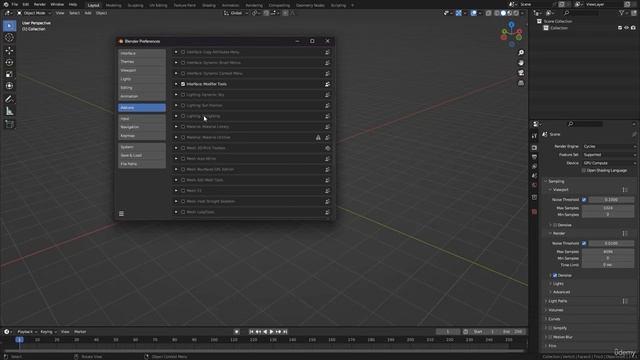Select the Annotate tool
This screenshot has height=360, width=640.
9,99
